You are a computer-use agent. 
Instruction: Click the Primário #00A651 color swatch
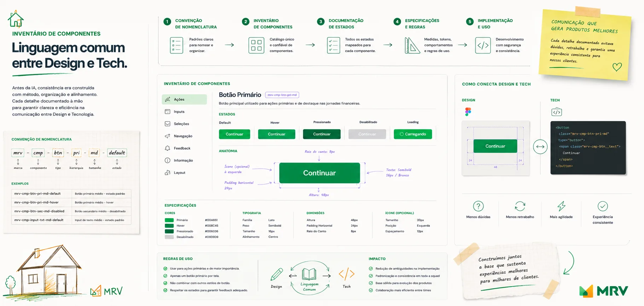(169, 220)
